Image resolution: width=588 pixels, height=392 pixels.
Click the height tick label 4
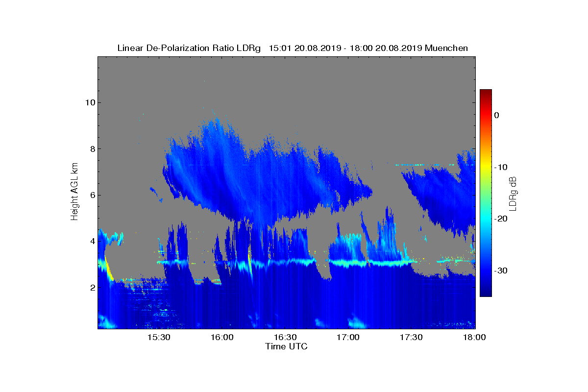(x=92, y=241)
